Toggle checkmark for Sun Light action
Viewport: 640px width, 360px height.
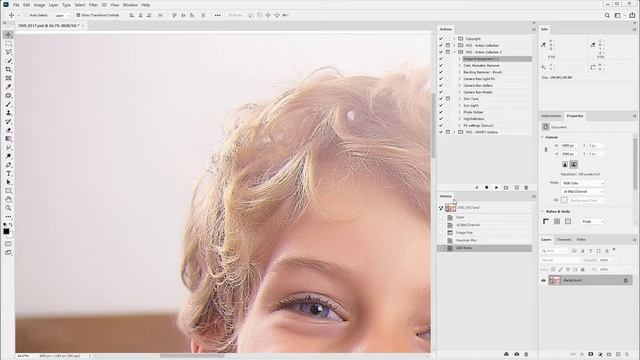click(441, 105)
